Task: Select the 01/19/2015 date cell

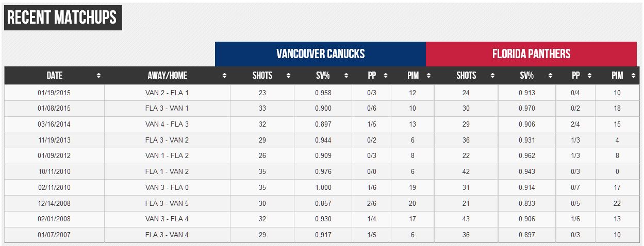Action: coord(54,93)
